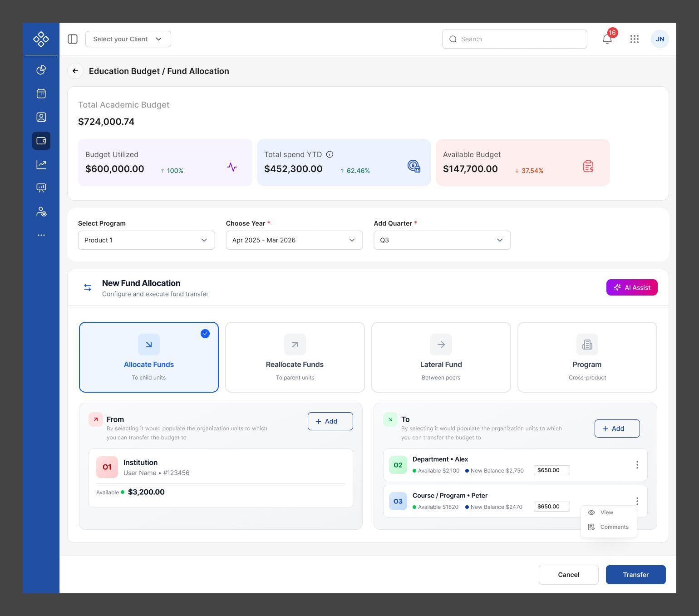The height and width of the screenshot is (616, 699).
Task: Select Comments in the context menu
Action: click(614, 527)
